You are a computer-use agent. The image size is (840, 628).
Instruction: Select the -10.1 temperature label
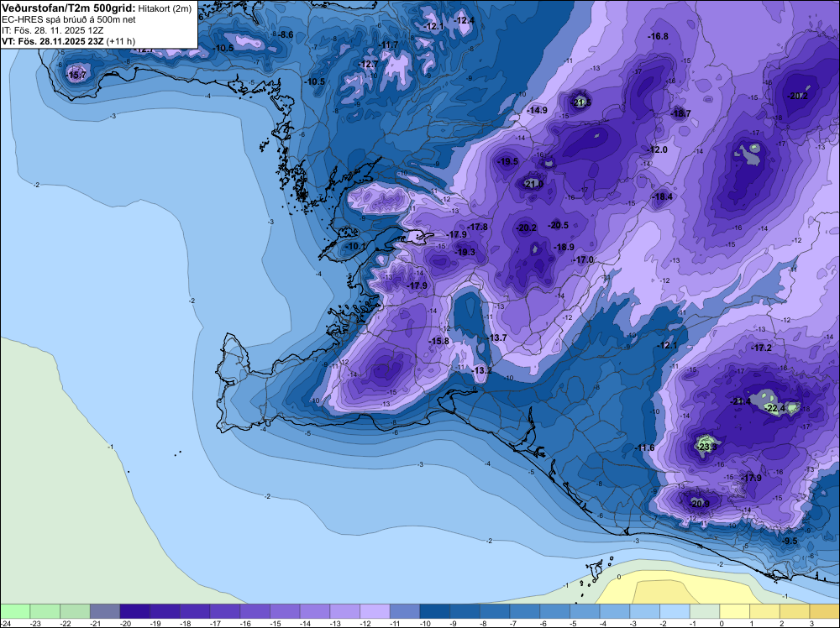(x=355, y=246)
